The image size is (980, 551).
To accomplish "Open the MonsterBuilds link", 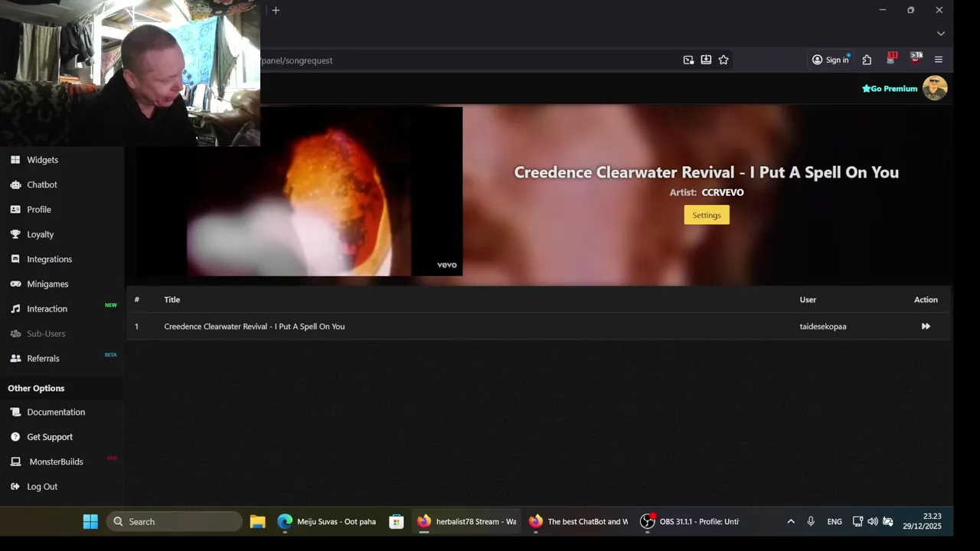I will [56, 461].
